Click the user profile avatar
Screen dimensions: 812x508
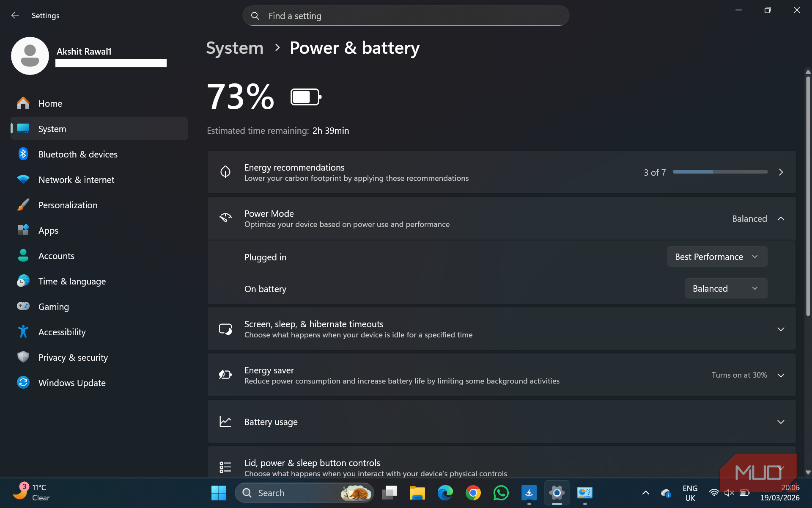[30, 56]
